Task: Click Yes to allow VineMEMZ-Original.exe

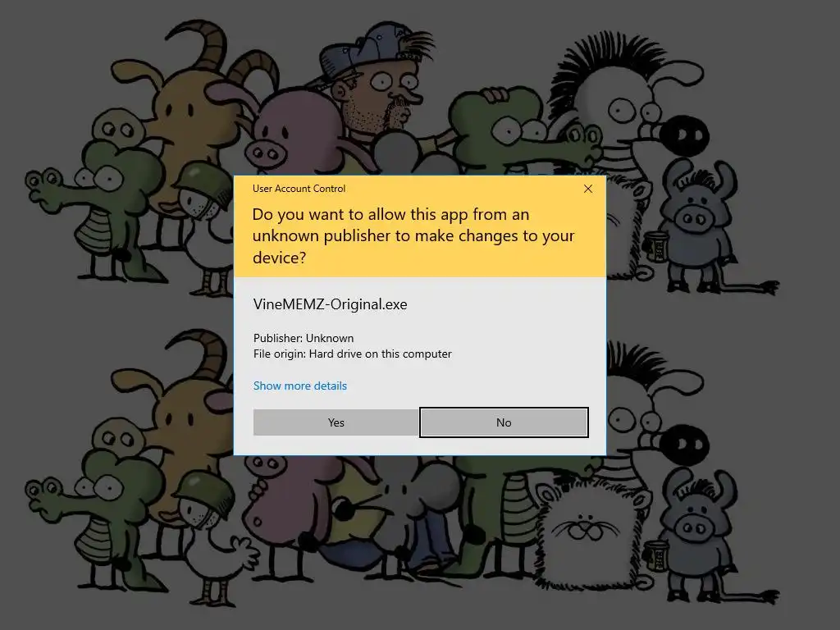Action: pyautogui.click(x=336, y=422)
